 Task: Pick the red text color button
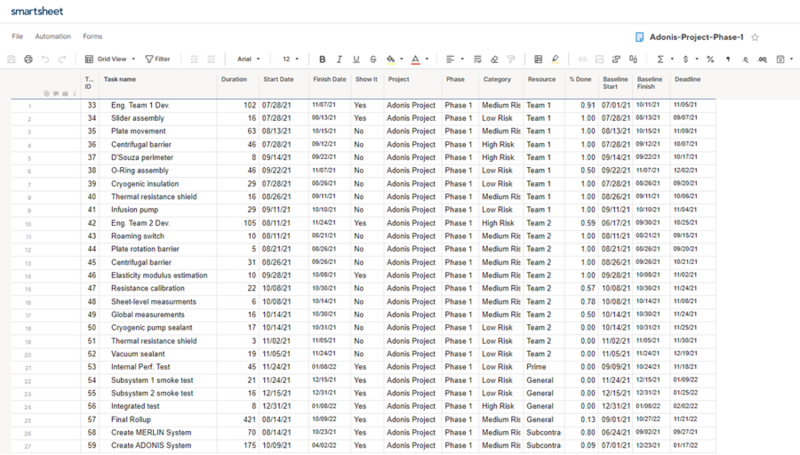tap(415, 59)
